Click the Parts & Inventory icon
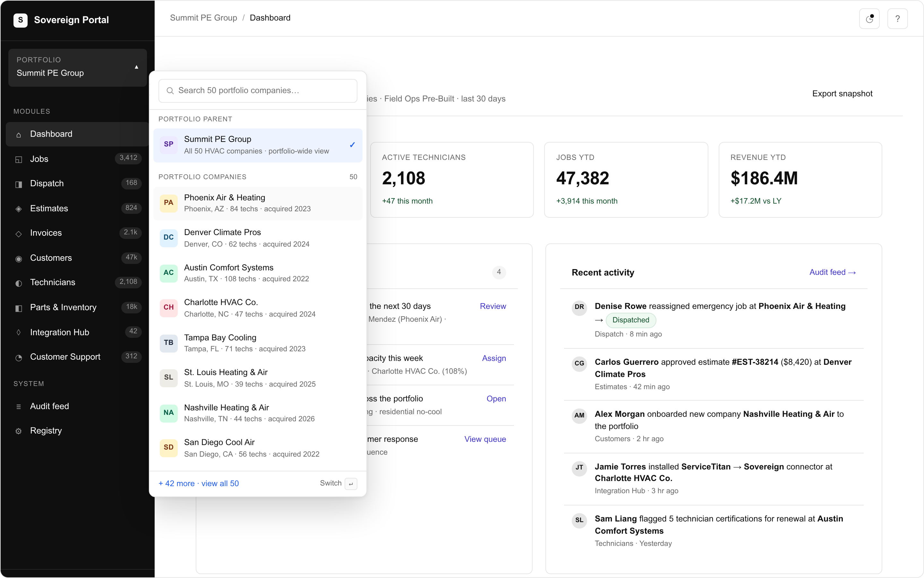This screenshot has width=924, height=578. coord(18,308)
